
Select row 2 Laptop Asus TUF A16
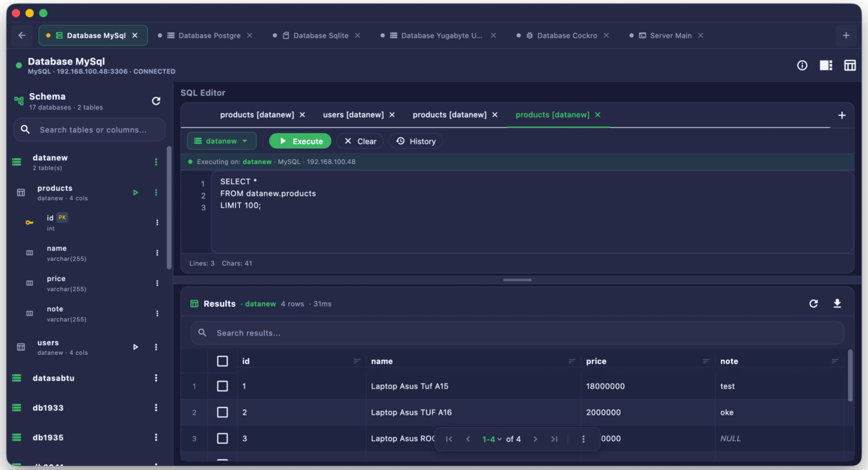(x=222, y=412)
